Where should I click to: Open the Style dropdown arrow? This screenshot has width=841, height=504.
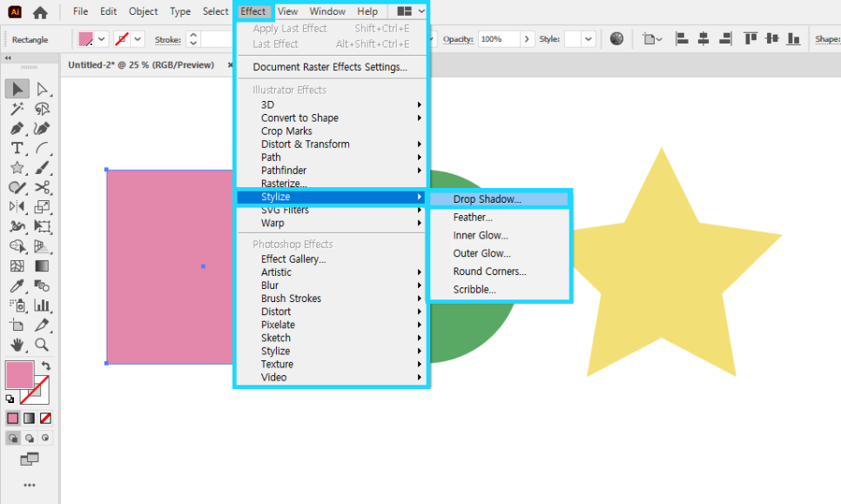click(x=589, y=39)
